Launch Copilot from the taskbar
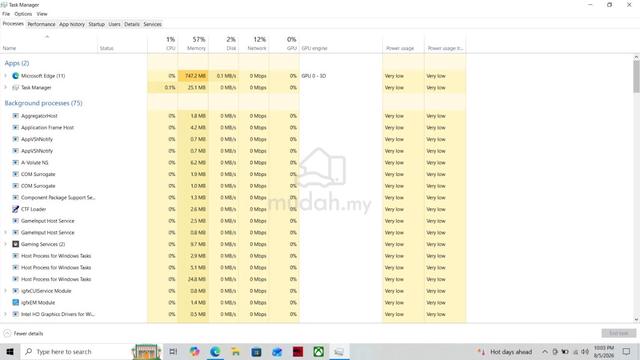This screenshot has width=640, height=360. 194,351
